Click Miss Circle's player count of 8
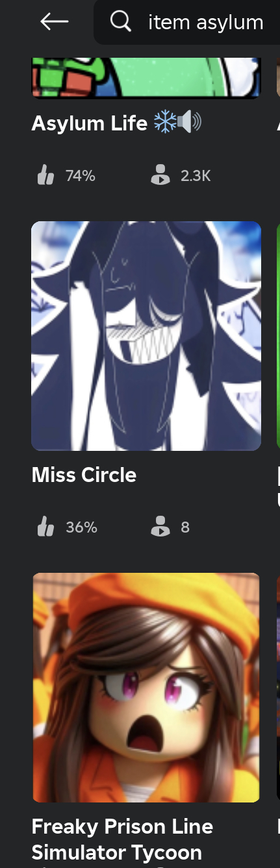Screen dimensions: 280x868 click(x=185, y=527)
